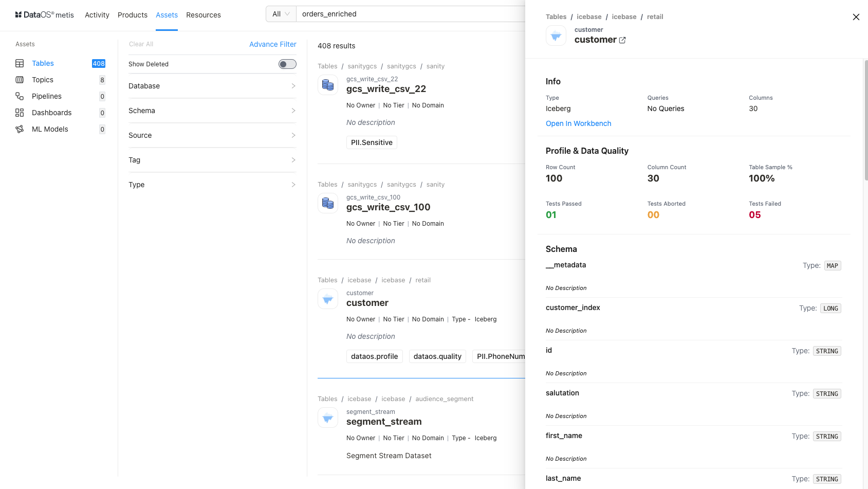This screenshot has height=489, width=868.
Task: Click the first_name schema column
Action: click(x=564, y=436)
